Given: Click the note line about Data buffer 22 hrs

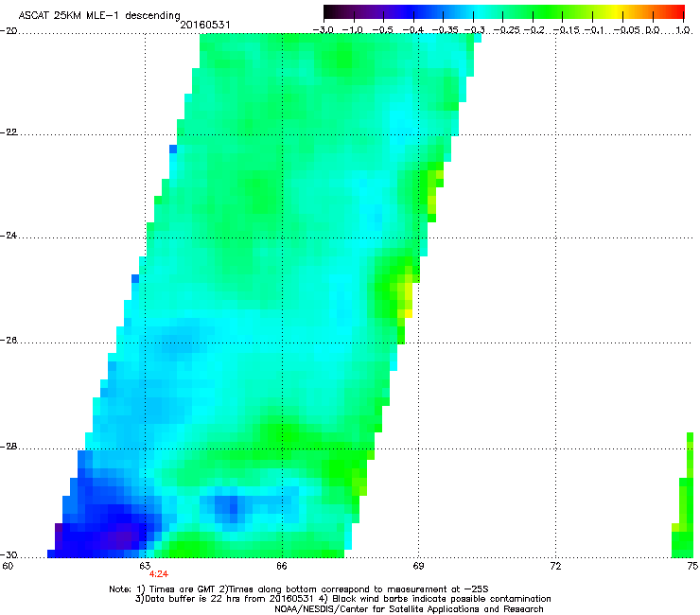Looking at the screenshot, I should 342,599.
